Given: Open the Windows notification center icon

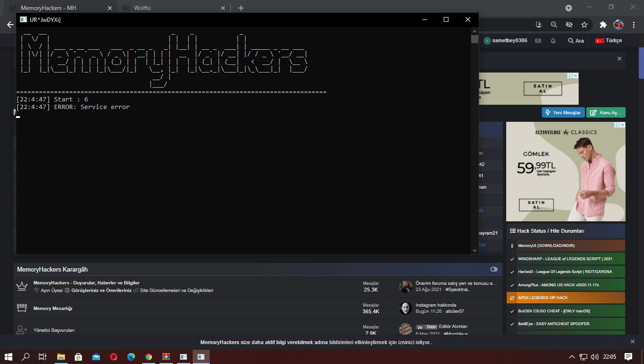Looking at the screenshot, I should (x=628, y=356).
